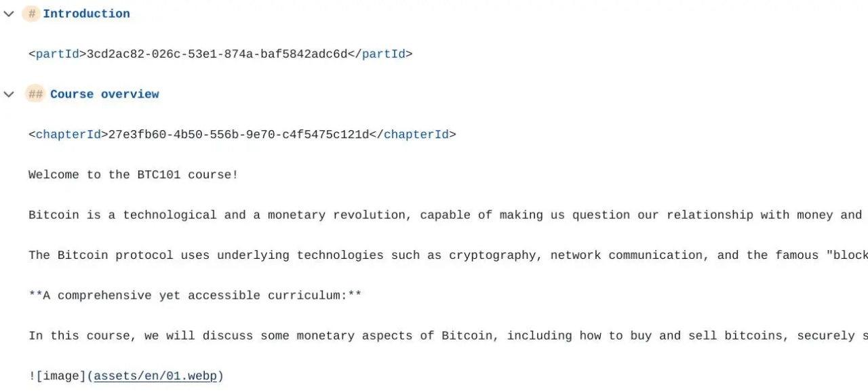Place cursor in the partId UUID value
Viewport: 868px width, 391px height.
pyautogui.click(x=217, y=54)
